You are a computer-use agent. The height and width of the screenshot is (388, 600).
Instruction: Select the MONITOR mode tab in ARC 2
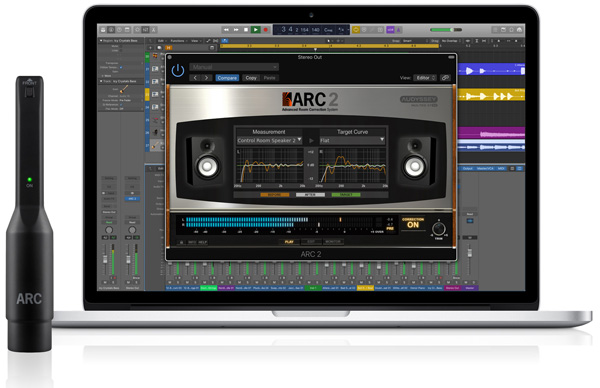[x=333, y=242]
